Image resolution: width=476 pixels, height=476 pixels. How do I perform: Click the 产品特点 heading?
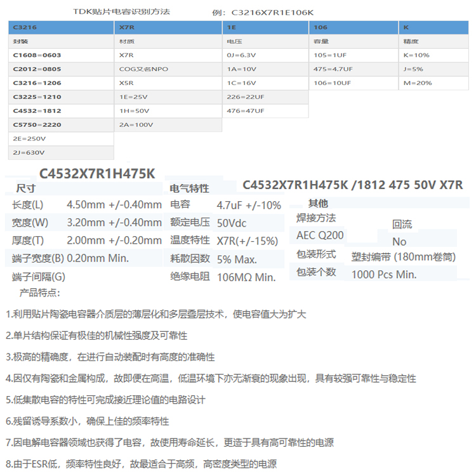tap(40, 293)
